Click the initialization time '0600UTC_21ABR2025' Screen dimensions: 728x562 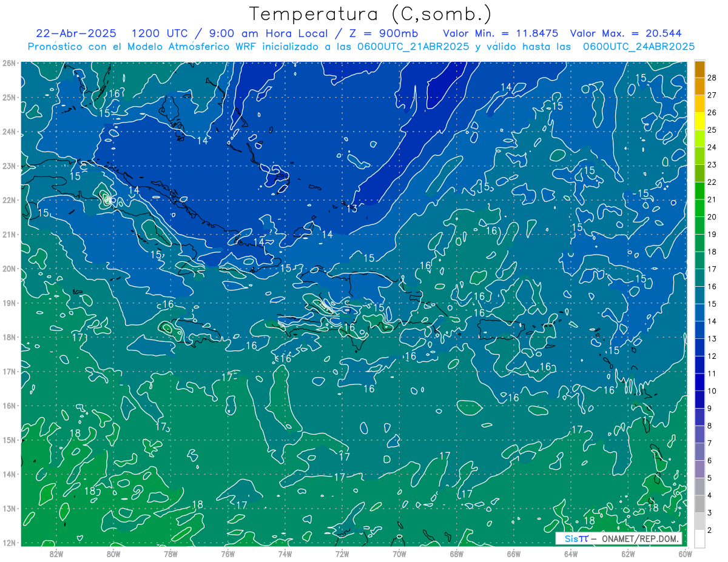[x=414, y=47]
